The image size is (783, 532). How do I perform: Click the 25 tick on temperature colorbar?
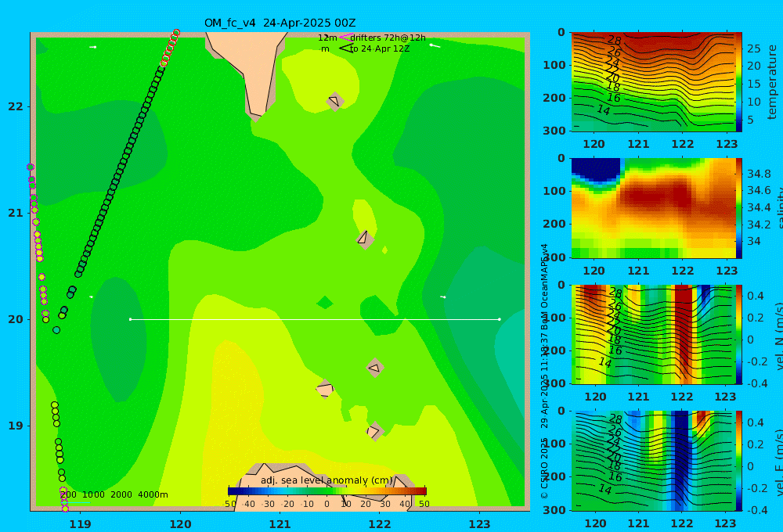point(754,49)
